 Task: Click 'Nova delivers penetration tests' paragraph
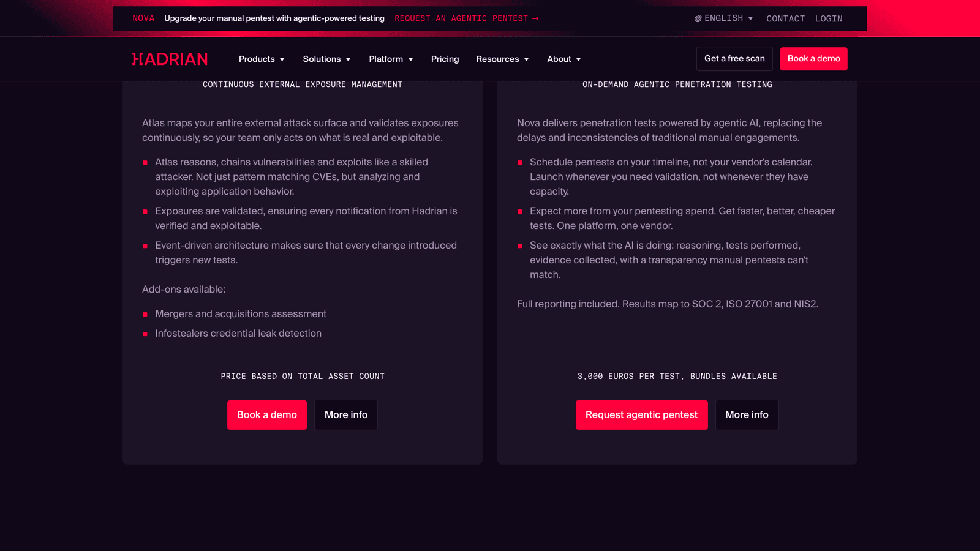click(669, 130)
